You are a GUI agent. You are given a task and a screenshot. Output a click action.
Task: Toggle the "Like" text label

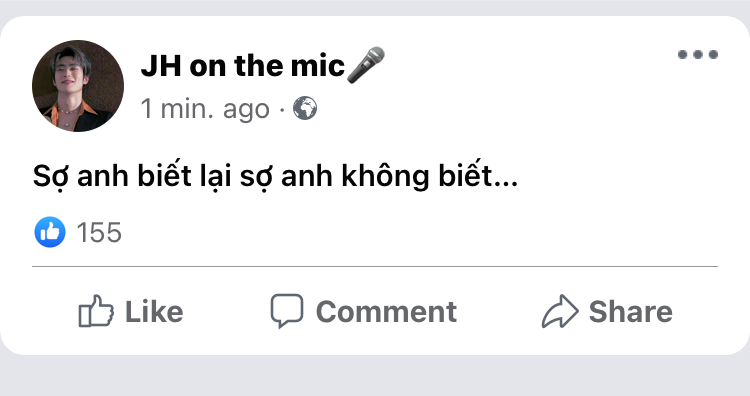154,312
